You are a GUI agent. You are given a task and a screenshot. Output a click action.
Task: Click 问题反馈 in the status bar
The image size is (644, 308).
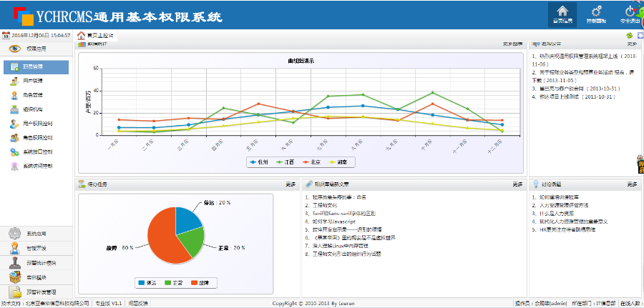pyautogui.click(x=138, y=303)
